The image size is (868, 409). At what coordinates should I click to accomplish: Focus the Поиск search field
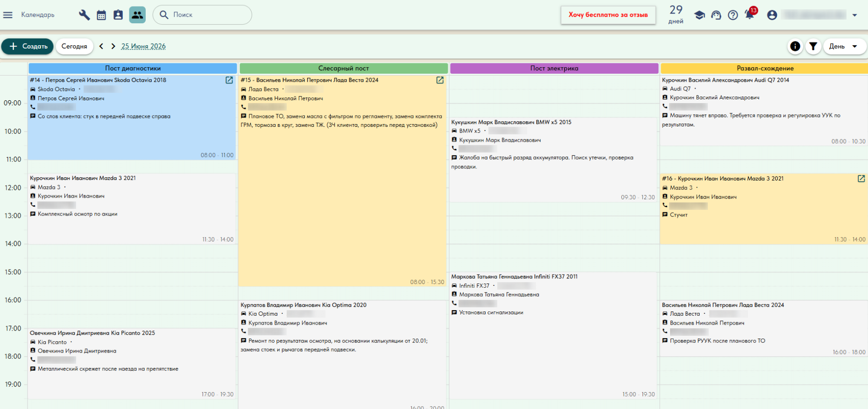pos(202,15)
